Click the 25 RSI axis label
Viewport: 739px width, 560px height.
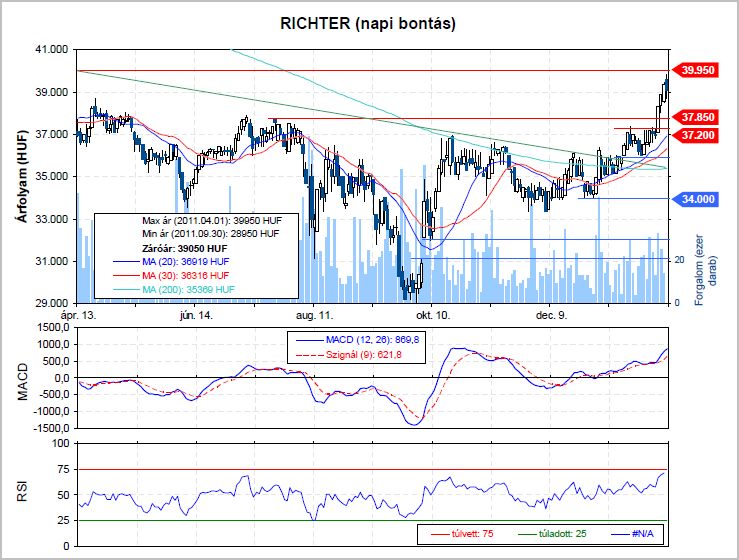click(64, 520)
